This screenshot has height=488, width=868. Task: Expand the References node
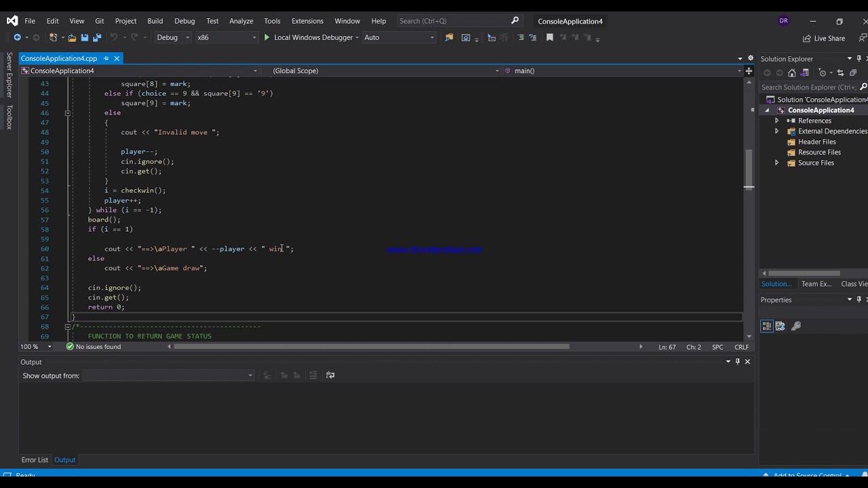click(777, 121)
